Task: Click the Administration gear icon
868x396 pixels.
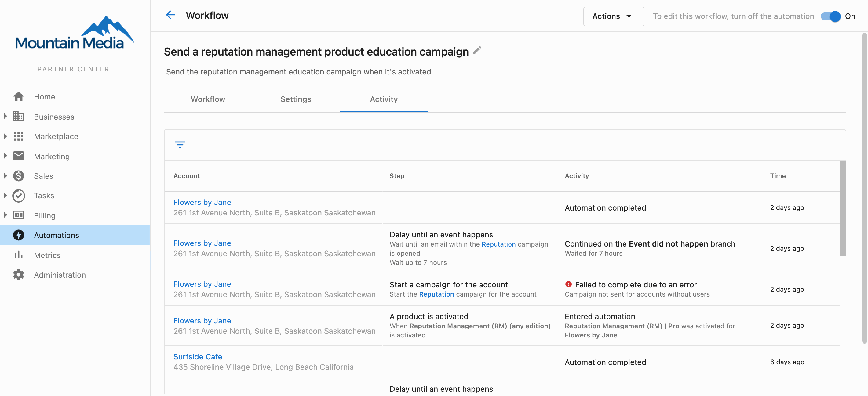Action: tap(19, 275)
